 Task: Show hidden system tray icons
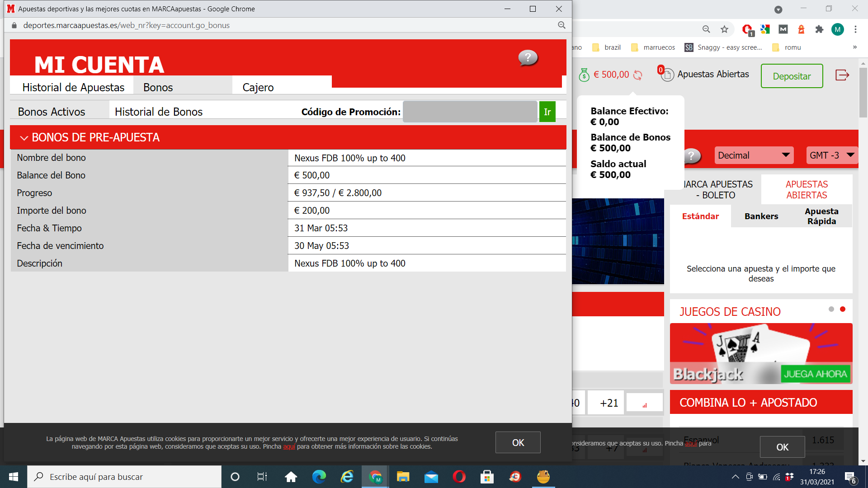coord(736,477)
